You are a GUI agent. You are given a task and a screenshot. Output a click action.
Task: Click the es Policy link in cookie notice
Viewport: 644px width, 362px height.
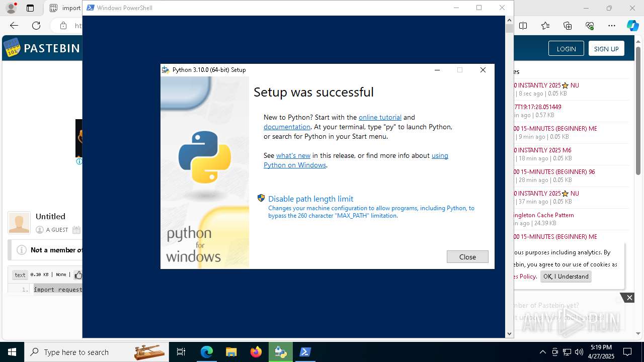pyautogui.click(x=525, y=276)
